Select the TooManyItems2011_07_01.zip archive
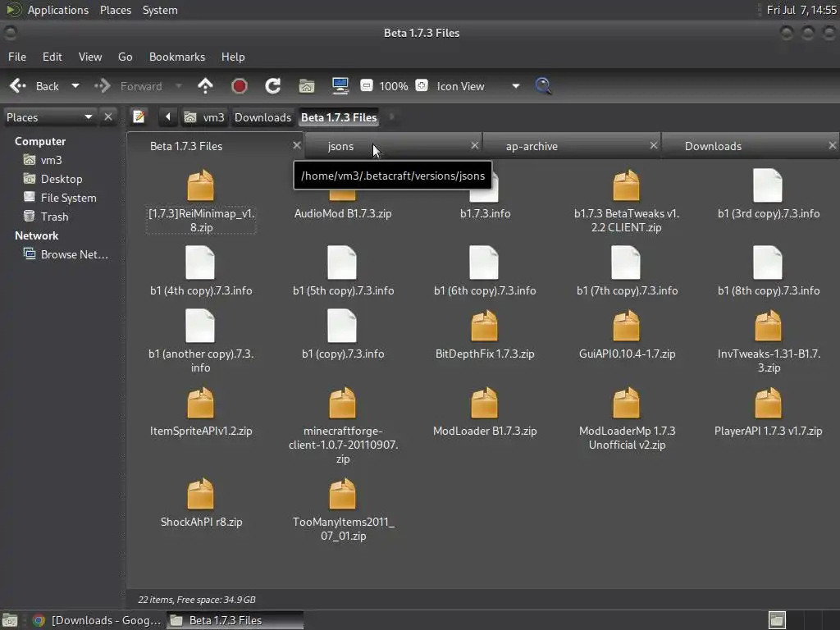 pos(342,494)
